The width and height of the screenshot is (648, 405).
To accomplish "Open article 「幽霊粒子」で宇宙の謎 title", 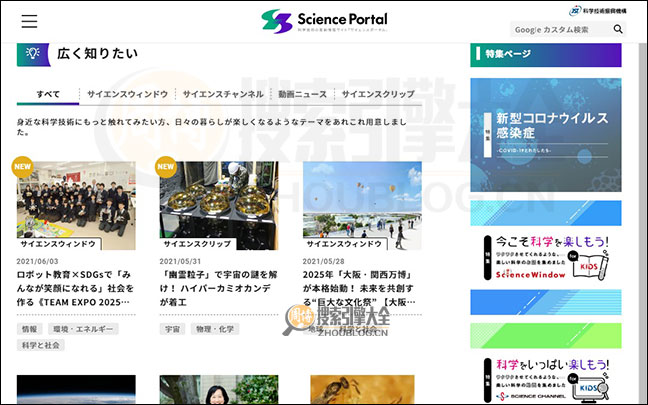I will pos(218,288).
